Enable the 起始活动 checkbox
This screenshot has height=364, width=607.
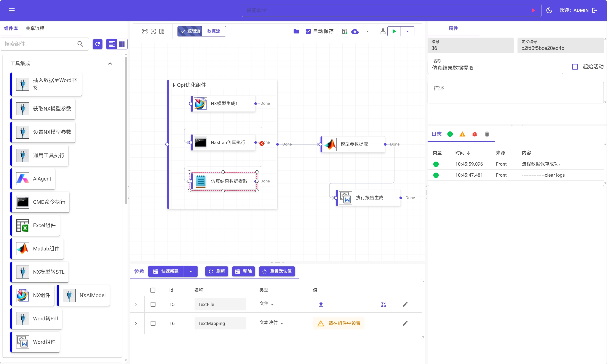[x=575, y=67]
